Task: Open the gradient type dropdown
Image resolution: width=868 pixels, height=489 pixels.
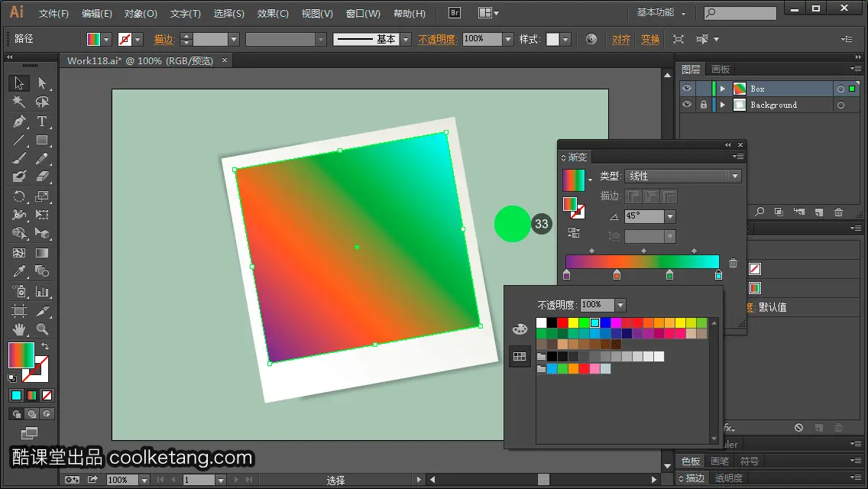Action: [x=734, y=176]
